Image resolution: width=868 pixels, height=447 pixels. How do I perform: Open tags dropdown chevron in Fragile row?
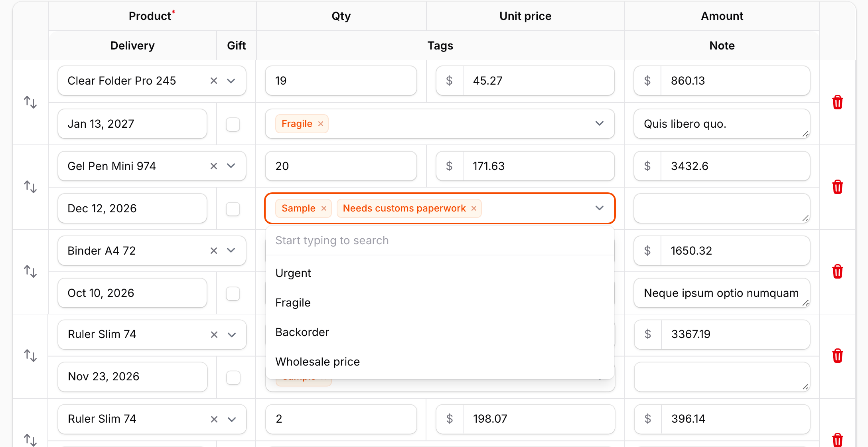tap(599, 124)
